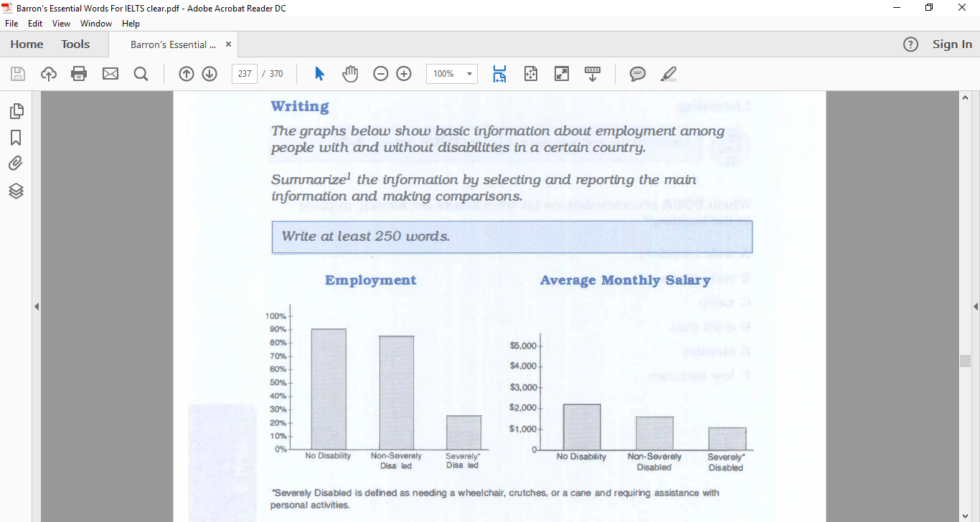
Task: Click the "Write at least 250 words." text
Action: [x=365, y=237]
